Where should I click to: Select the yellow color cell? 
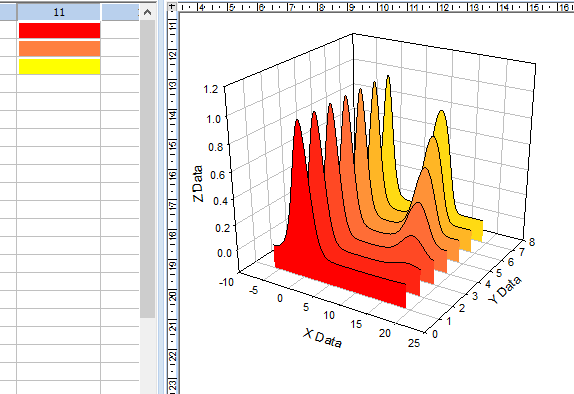click(x=59, y=66)
